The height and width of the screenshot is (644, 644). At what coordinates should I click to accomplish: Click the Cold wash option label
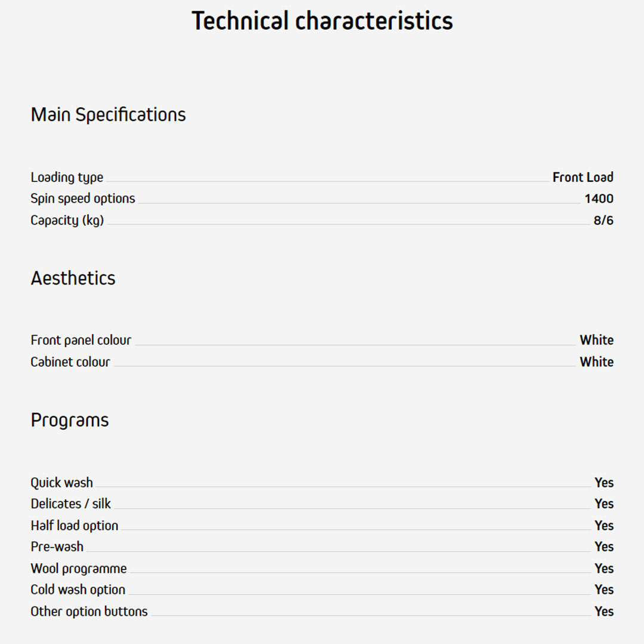[x=78, y=590]
